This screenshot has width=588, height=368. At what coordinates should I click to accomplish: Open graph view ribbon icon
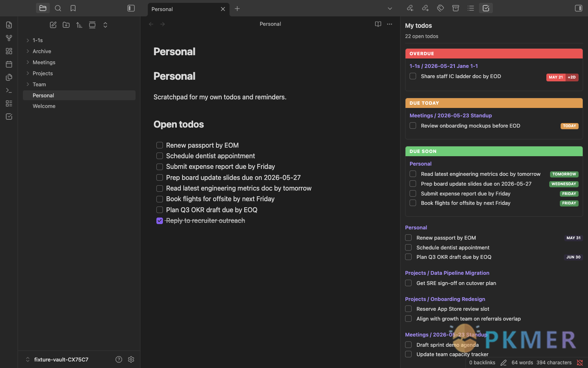click(9, 38)
